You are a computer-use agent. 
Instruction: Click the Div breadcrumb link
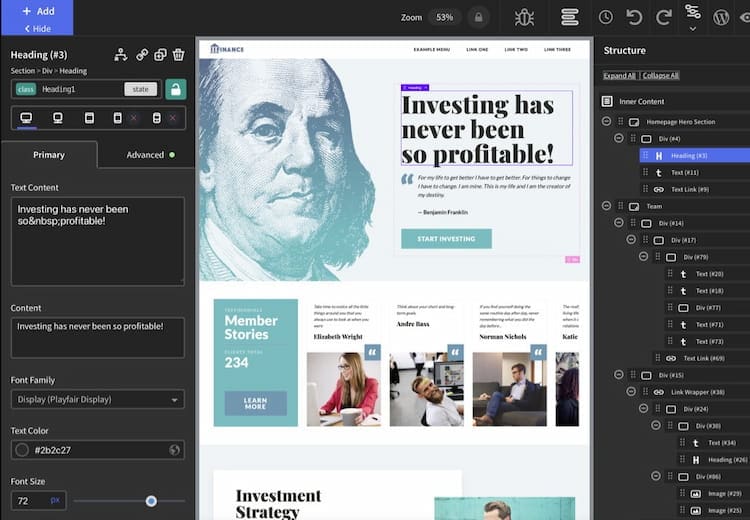47,71
